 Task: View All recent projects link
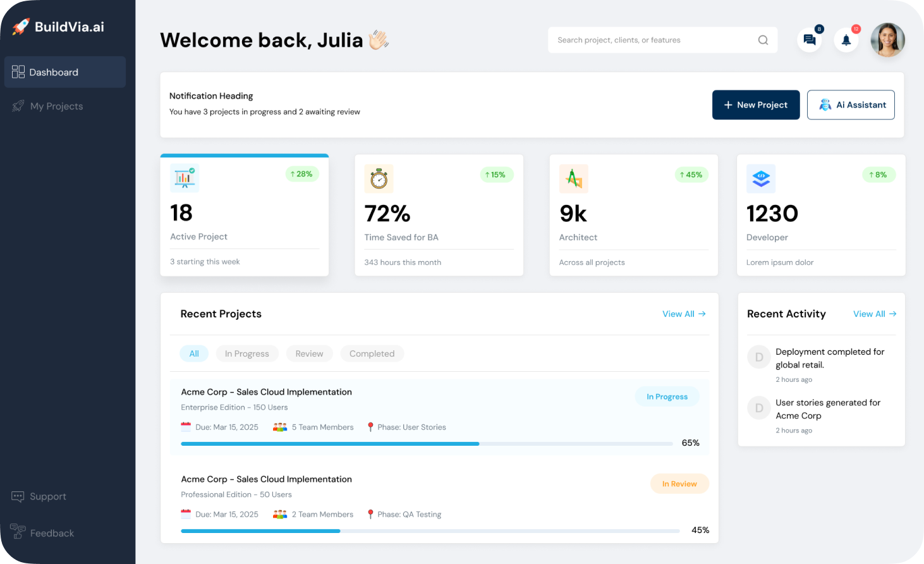coord(684,314)
